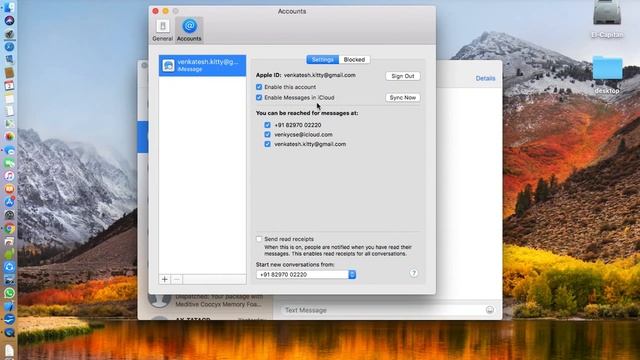
Task: Switch to the Settings tab
Action: [322, 60]
